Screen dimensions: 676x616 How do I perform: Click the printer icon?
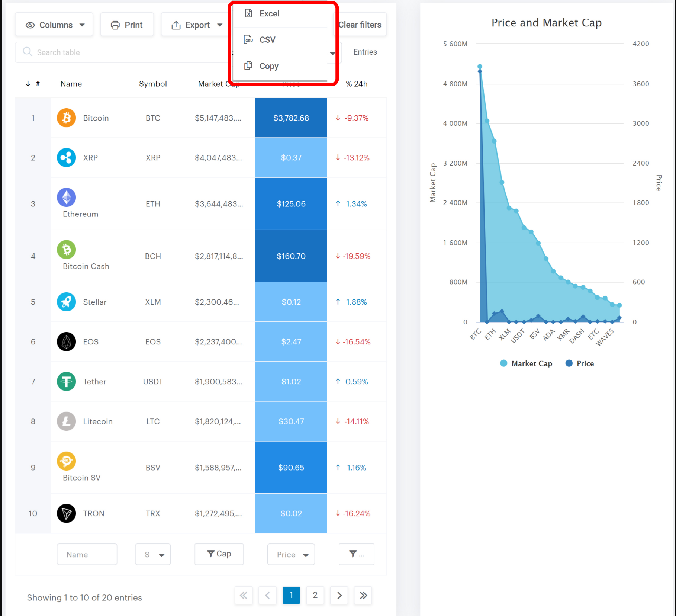pyautogui.click(x=115, y=25)
